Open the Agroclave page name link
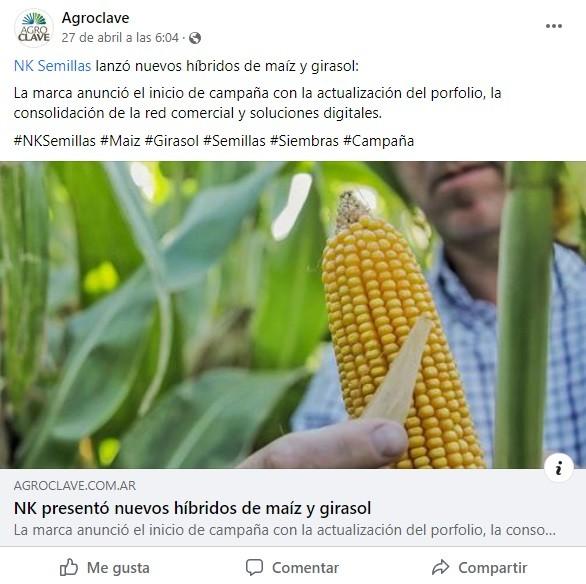Image resolution: width=586 pixels, height=584 pixels. pyautogui.click(x=95, y=18)
